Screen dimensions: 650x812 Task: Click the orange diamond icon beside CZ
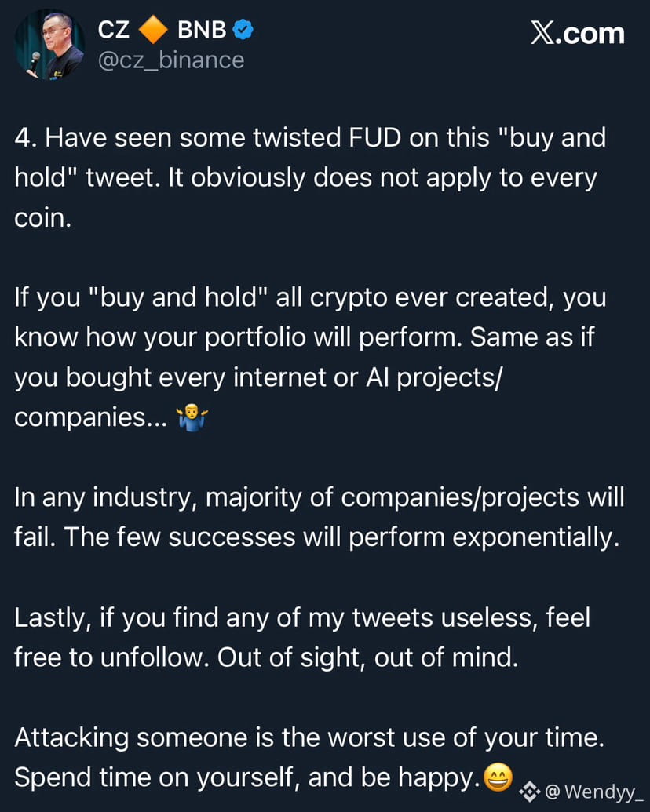pyautogui.click(x=154, y=31)
